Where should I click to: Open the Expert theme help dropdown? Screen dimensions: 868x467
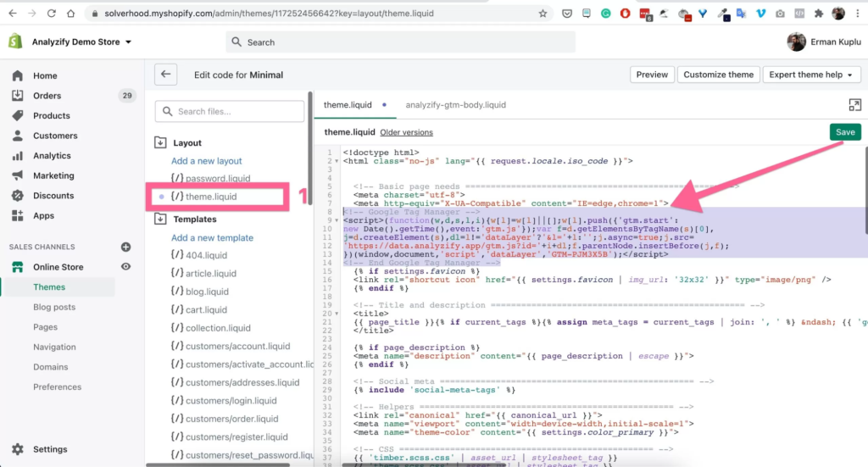tap(811, 75)
